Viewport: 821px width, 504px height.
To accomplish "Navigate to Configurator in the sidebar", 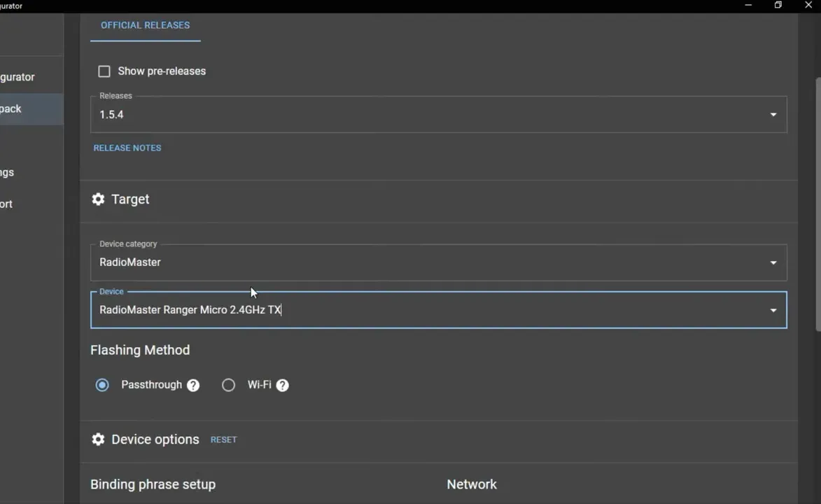I will [17, 76].
